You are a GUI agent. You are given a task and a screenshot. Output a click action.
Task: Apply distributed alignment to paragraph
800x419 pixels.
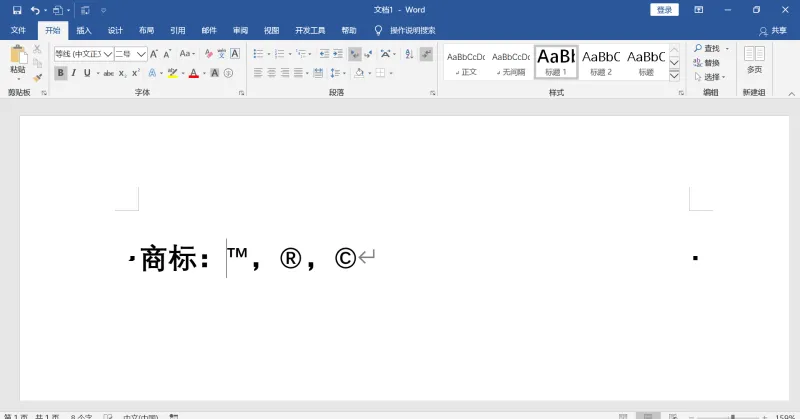pyautogui.click(x=318, y=73)
